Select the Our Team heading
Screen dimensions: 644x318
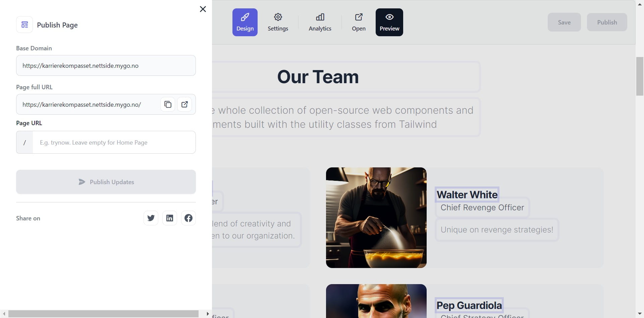[318, 77]
